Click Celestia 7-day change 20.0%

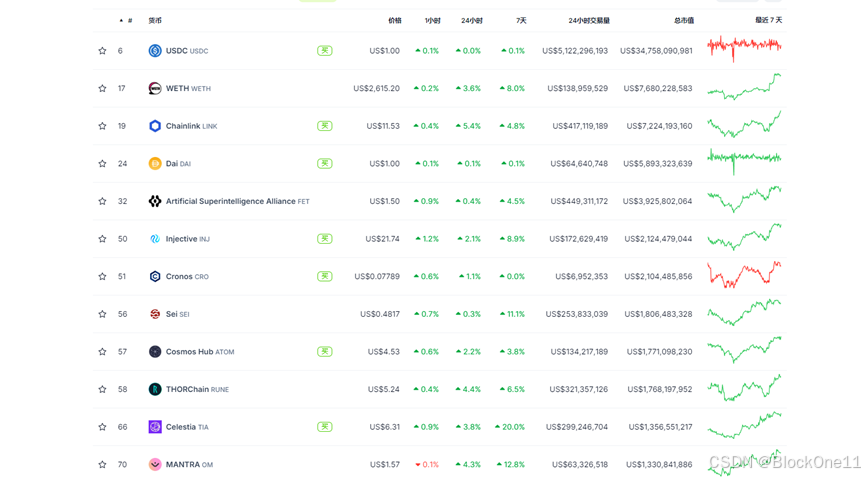(510, 427)
